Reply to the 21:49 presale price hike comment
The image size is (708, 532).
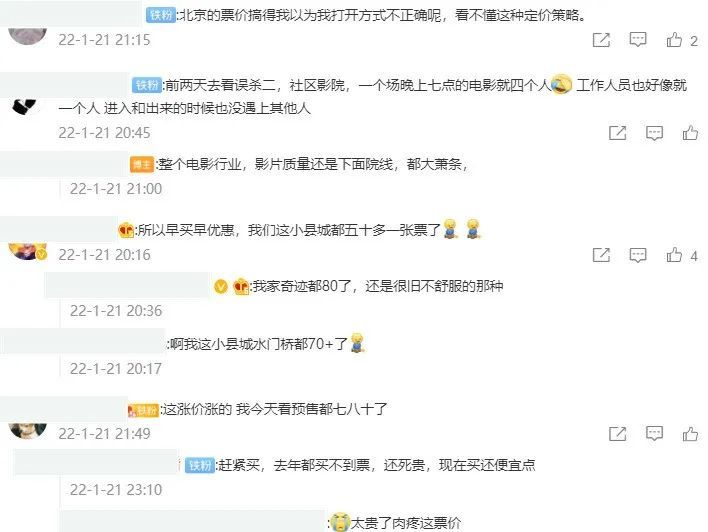(654, 434)
